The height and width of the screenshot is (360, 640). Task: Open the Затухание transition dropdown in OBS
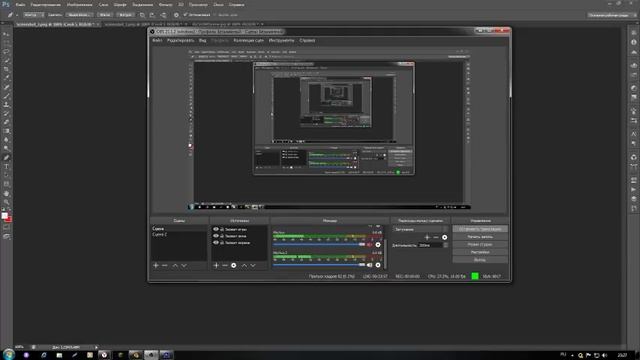point(420,229)
